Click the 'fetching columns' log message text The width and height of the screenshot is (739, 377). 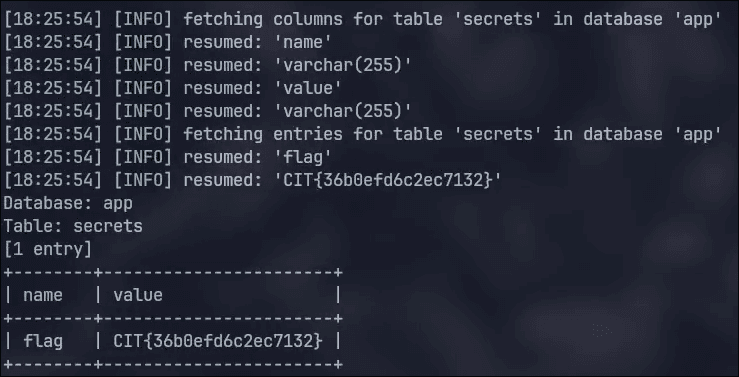click(x=452, y=19)
